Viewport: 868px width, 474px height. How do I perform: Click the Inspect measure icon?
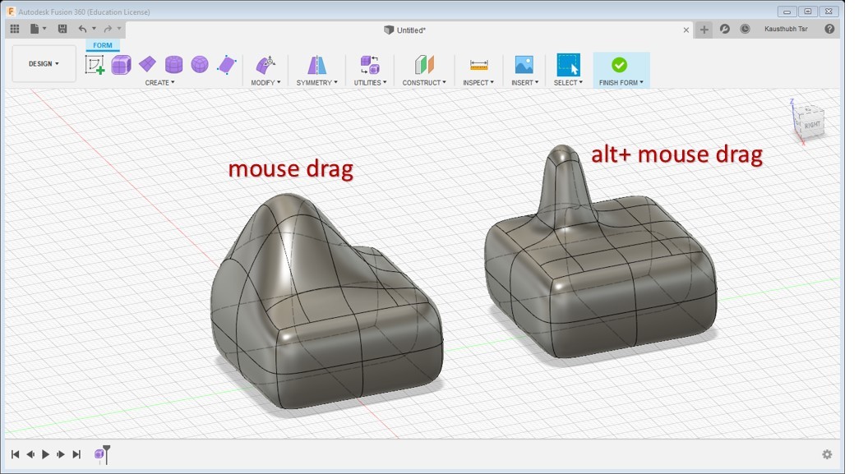478,65
